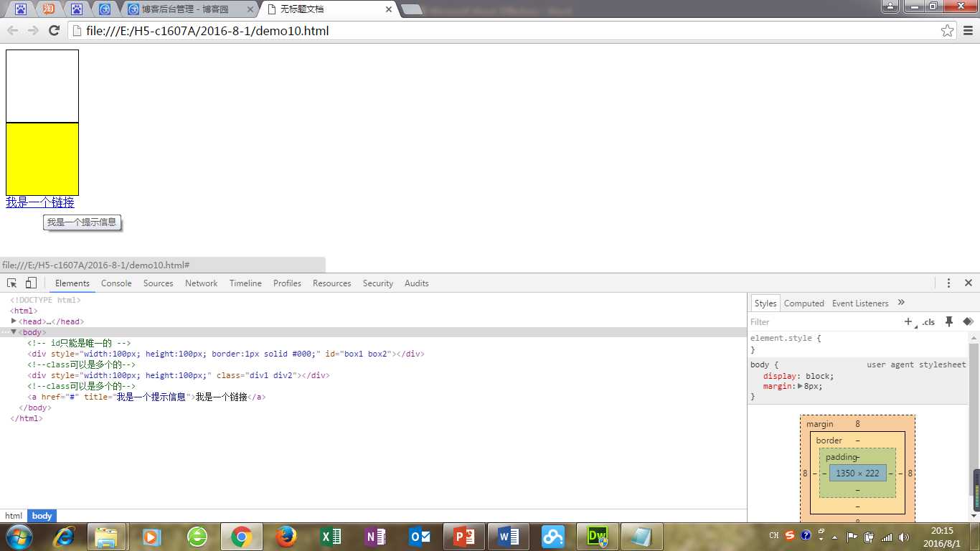Click element.style rule block
The height and width of the screenshot is (551, 980).
tap(858, 344)
